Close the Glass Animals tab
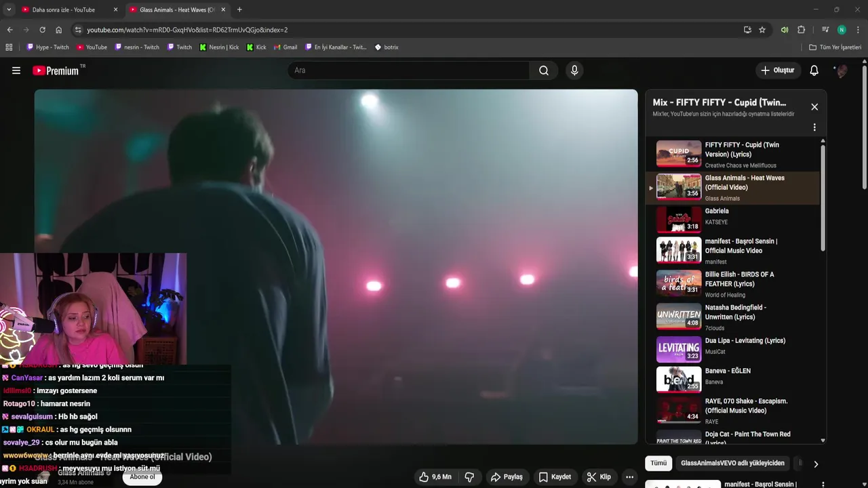The image size is (868, 488). point(223,9)
